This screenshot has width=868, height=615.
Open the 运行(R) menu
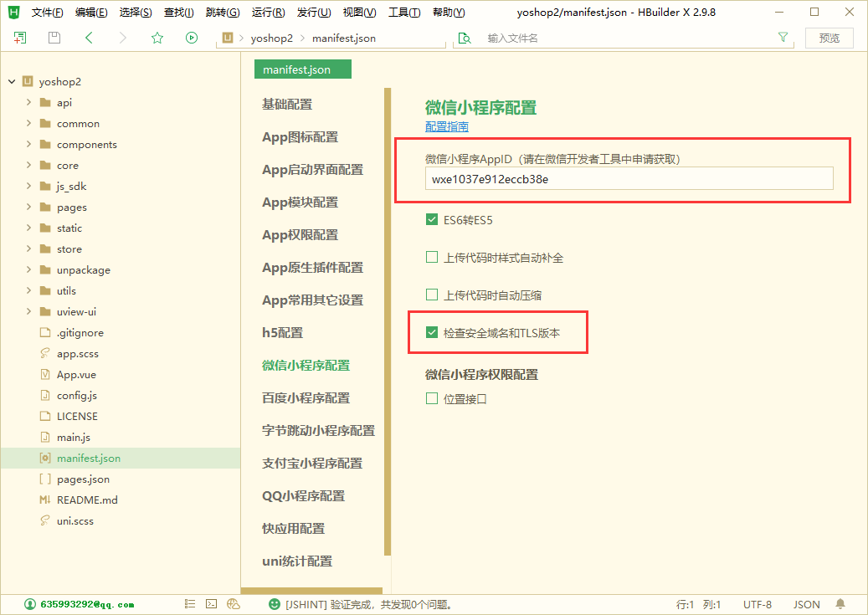(x=269, y=13)
